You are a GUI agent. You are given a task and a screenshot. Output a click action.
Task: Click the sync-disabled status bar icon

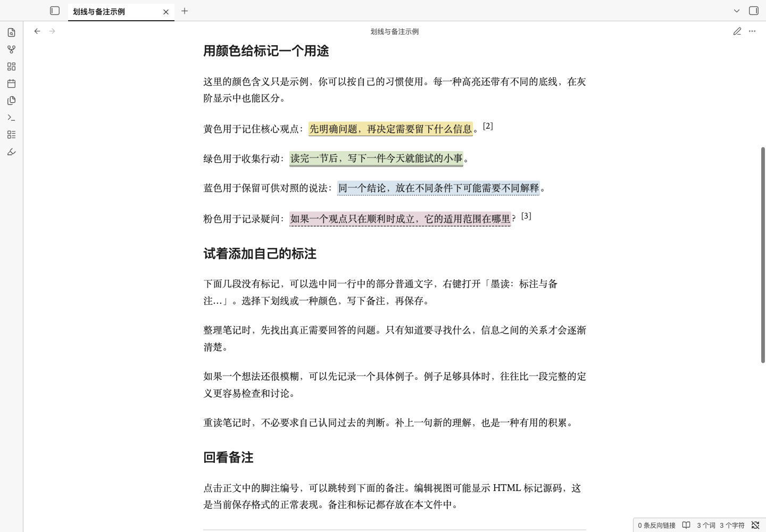point(755,525)
